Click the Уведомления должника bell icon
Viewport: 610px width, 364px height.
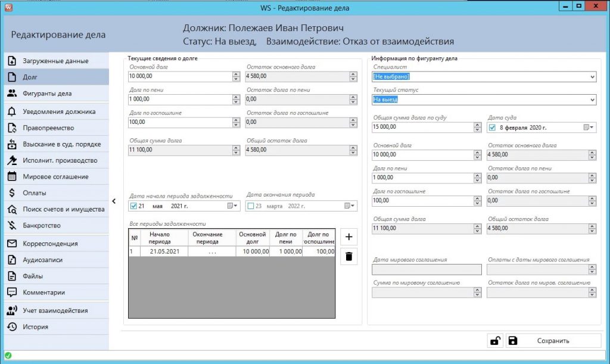click(12, 111)
